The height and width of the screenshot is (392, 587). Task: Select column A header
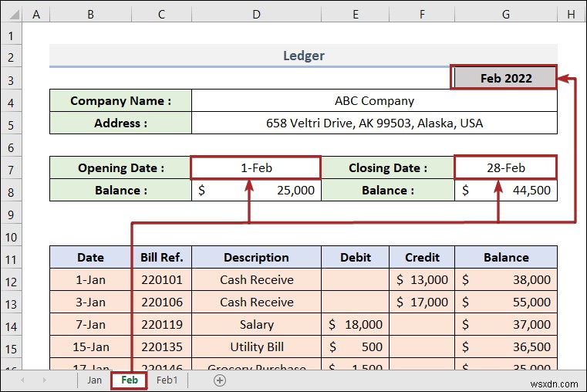36,15
